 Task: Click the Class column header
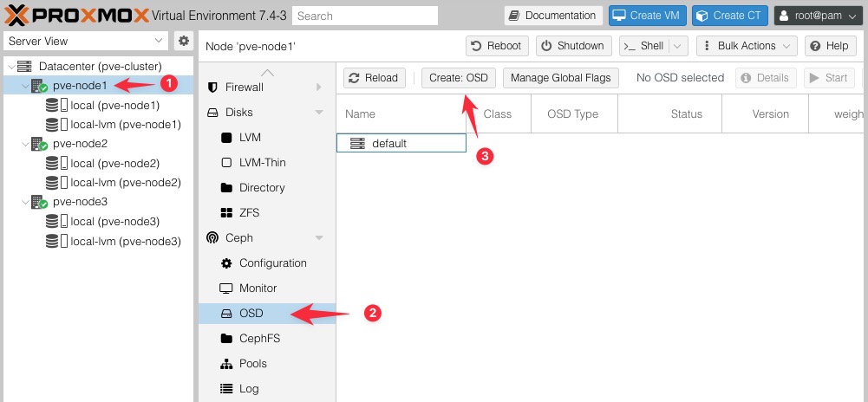pos(499,113)
